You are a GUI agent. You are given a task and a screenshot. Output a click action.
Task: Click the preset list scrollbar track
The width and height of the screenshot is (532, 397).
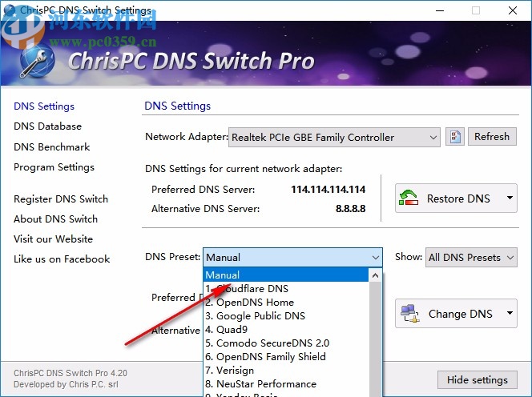[x=375, y=339]
